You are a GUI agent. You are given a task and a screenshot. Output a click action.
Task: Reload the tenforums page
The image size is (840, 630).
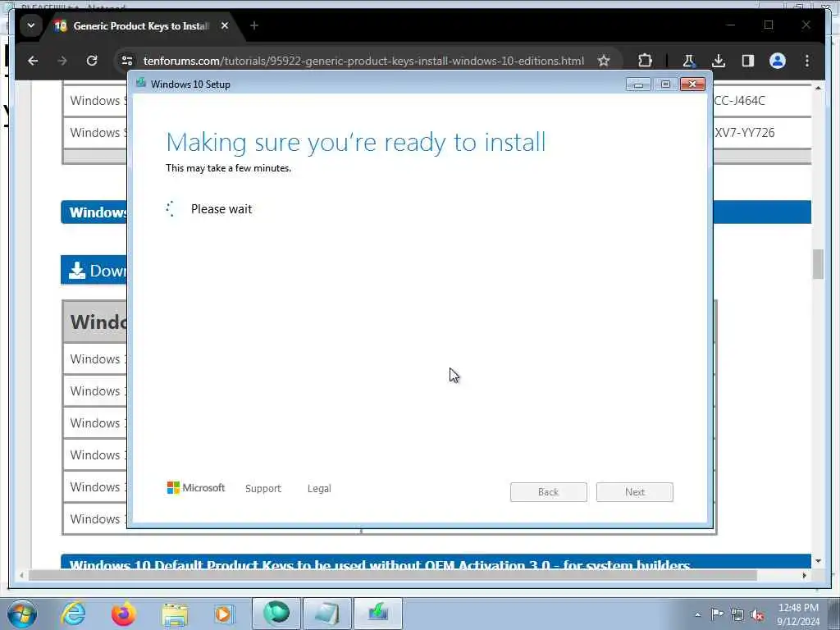point(92,61)
